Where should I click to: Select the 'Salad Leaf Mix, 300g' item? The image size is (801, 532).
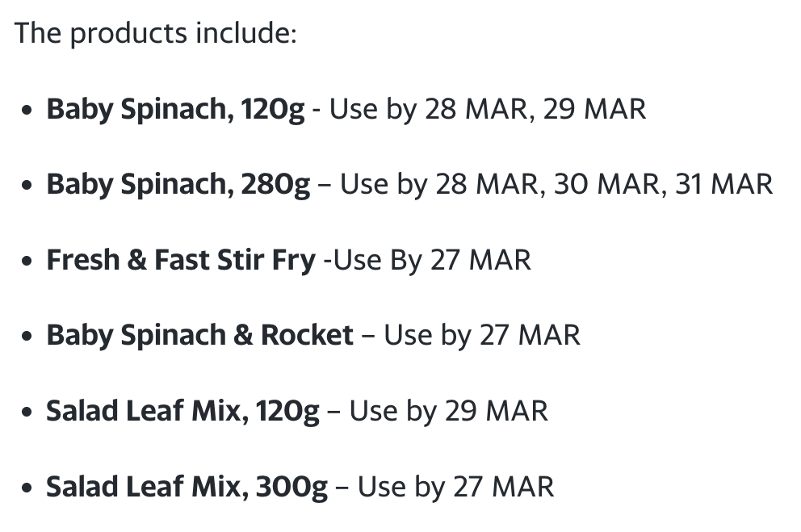pos(187,487)
